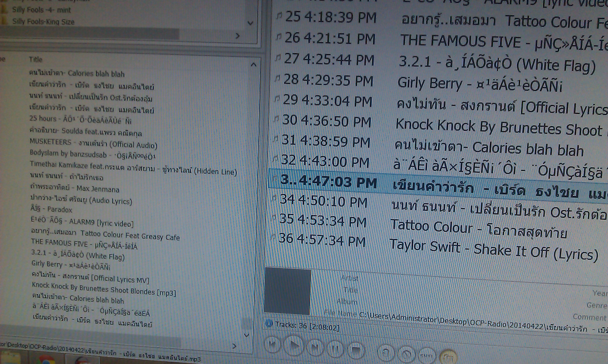Toggle the repeat button beside Stop

pos(386,353)
